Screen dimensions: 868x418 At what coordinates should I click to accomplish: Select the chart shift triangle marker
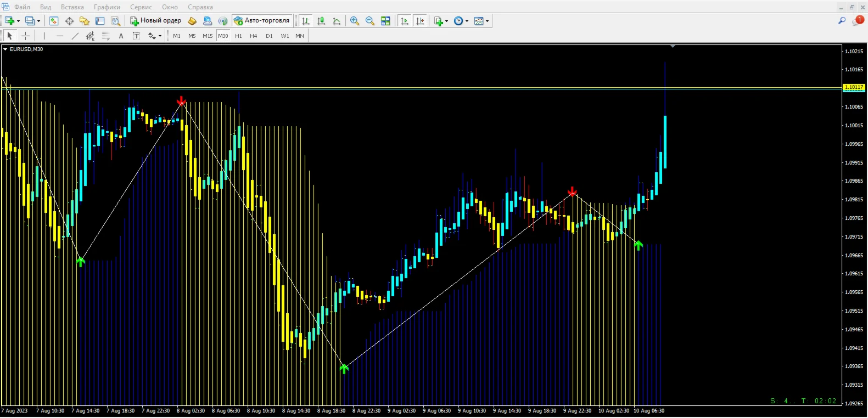click(673, 46)
